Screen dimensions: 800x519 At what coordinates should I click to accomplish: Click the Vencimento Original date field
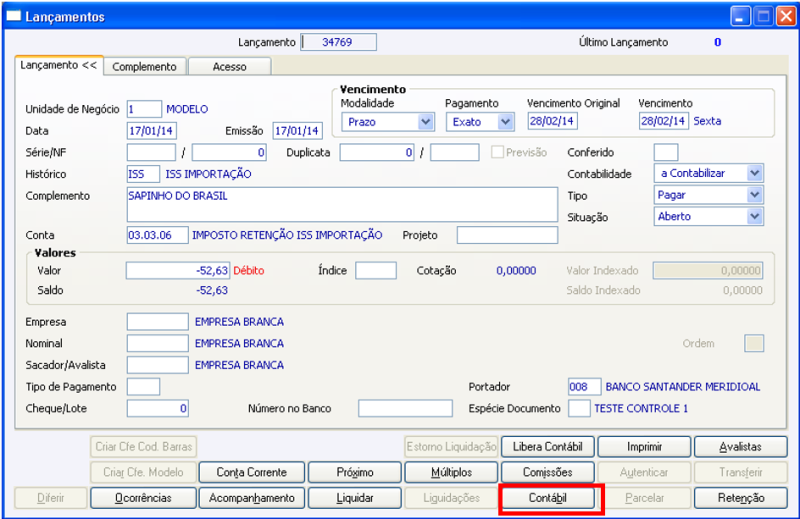tap(553, 121)
